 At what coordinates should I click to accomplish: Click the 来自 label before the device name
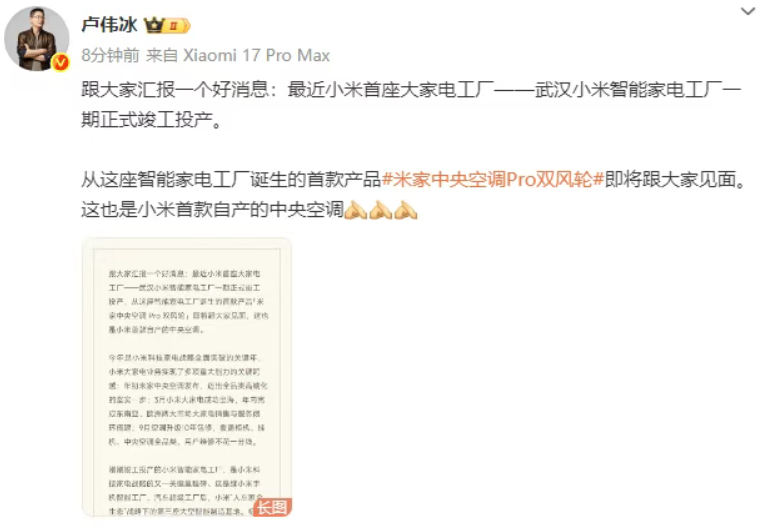162,55
